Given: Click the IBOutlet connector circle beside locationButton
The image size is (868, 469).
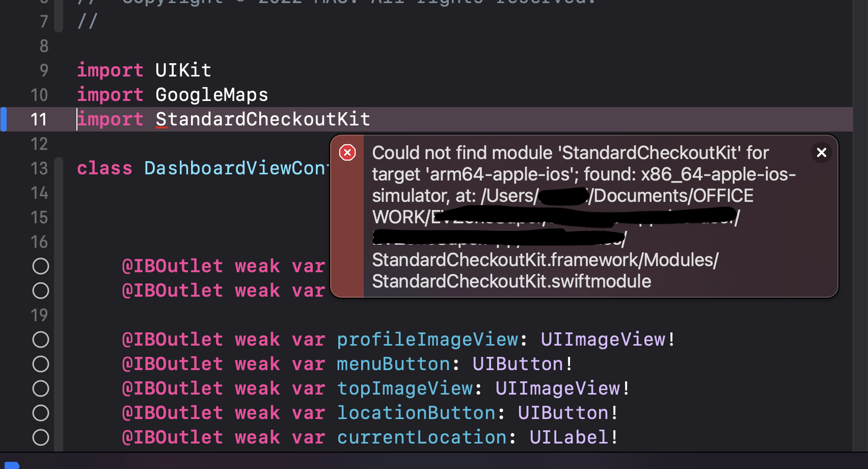Looking at the screenshot, I should point(41,413).
